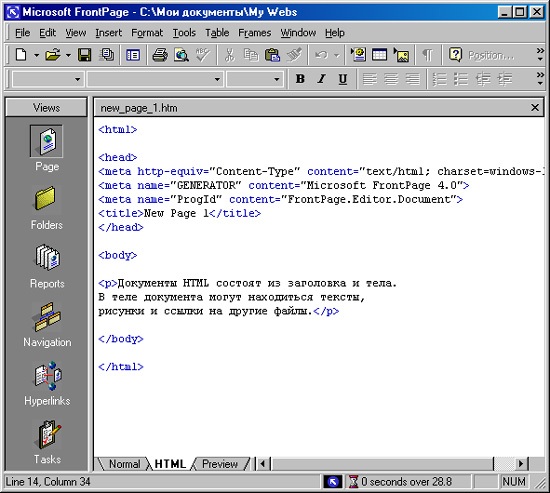
Task: Expand the New Page dropdown arrow
Action: [x=36, y=55]
